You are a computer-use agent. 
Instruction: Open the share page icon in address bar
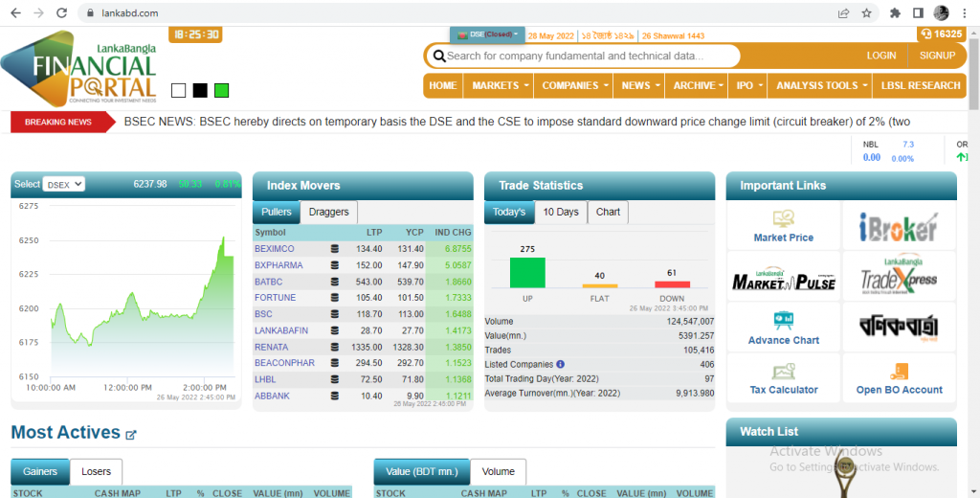pyautogui.click(x=843, y=13)
